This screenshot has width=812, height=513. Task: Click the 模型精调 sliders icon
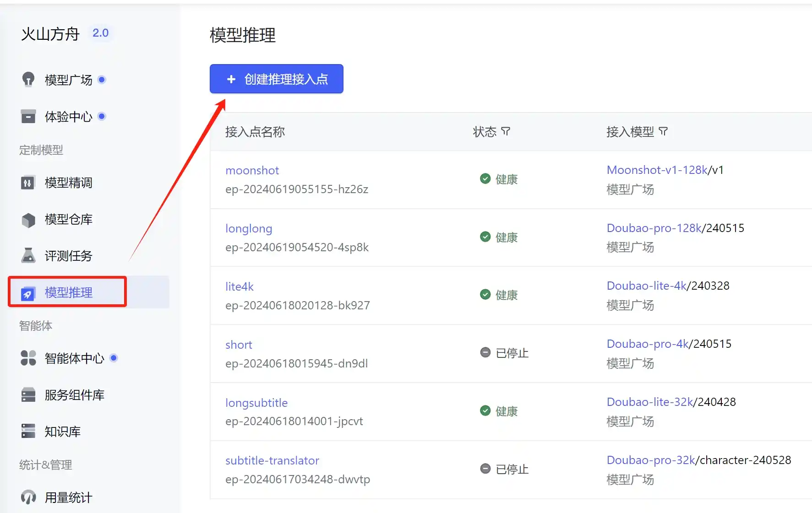click(x=28, y=183)
